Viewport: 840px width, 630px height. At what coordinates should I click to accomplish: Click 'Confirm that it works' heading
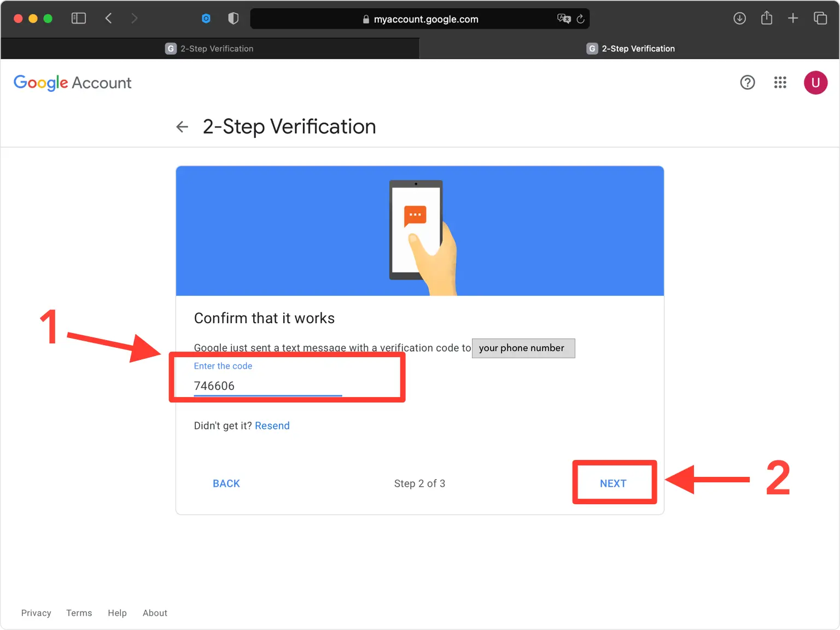[x=264, y=318]
